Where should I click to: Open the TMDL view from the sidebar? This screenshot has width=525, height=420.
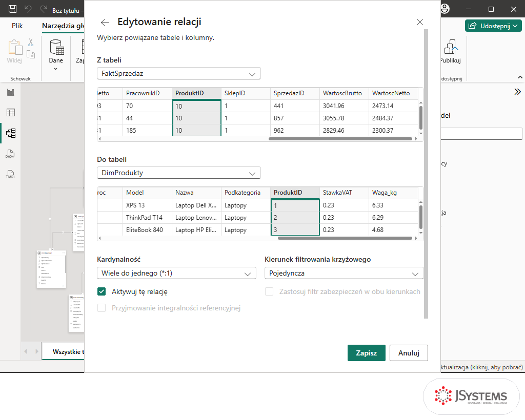tap(11, 174)
